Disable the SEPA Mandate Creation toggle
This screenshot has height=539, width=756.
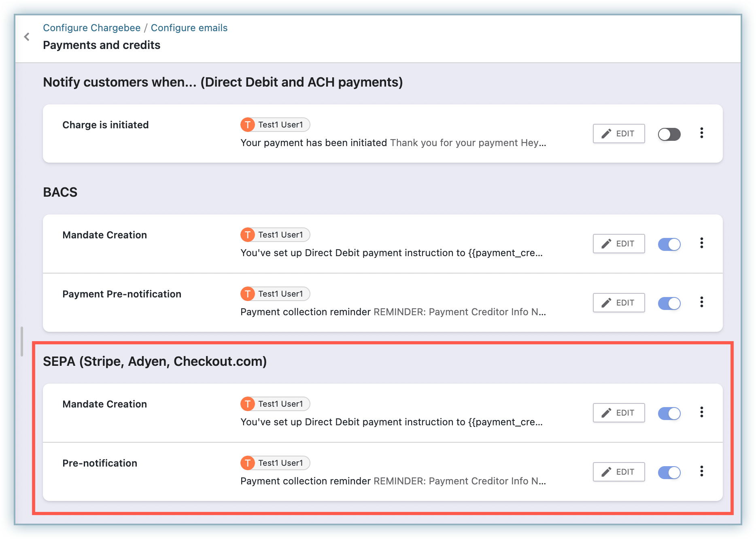coord(669,413)
